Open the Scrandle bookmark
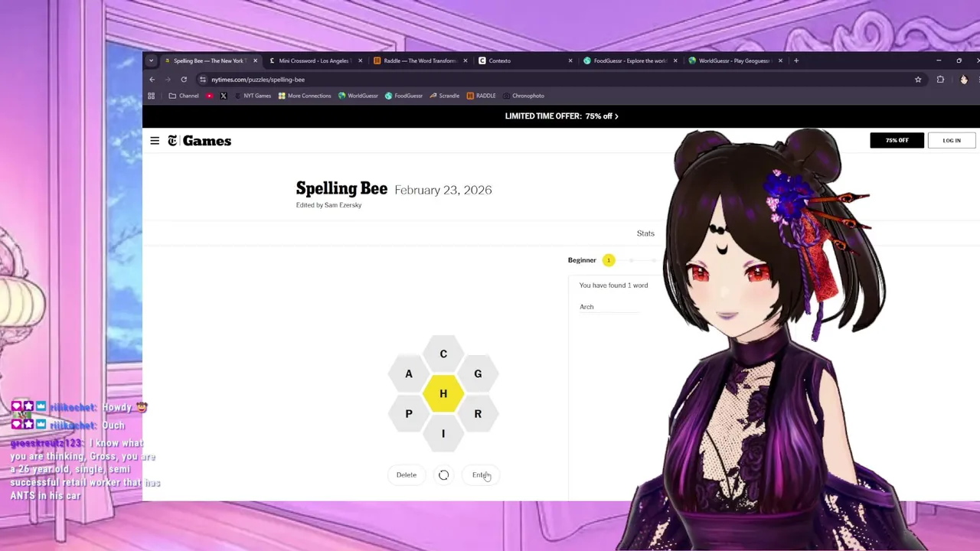This screenshot has height=551, width=980. pyautogui.click(x=444, y=96)
